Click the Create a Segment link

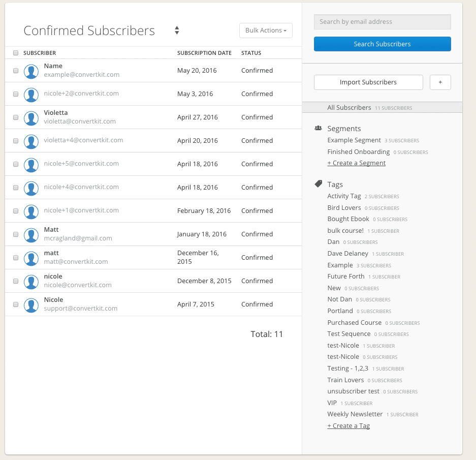click(x=357, y=163)
